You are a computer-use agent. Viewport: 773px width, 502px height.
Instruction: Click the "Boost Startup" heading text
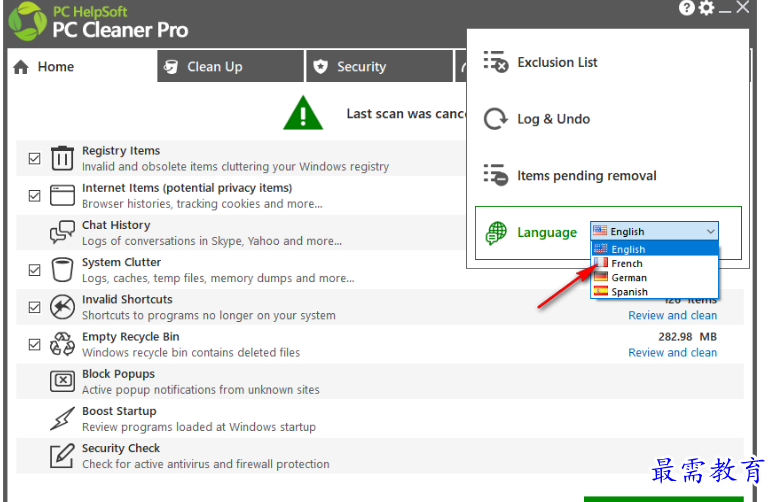(119, 411)
